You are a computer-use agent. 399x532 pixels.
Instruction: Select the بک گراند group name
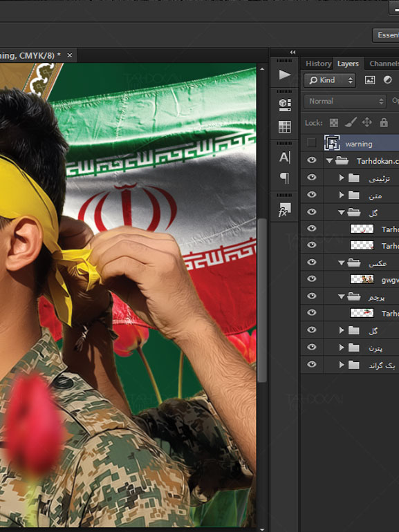coord(382,365)
